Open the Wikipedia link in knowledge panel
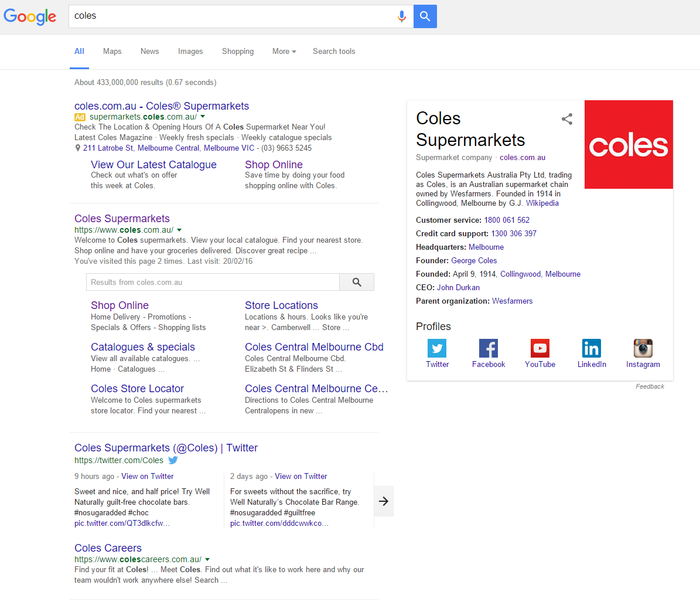 (542, 203)
